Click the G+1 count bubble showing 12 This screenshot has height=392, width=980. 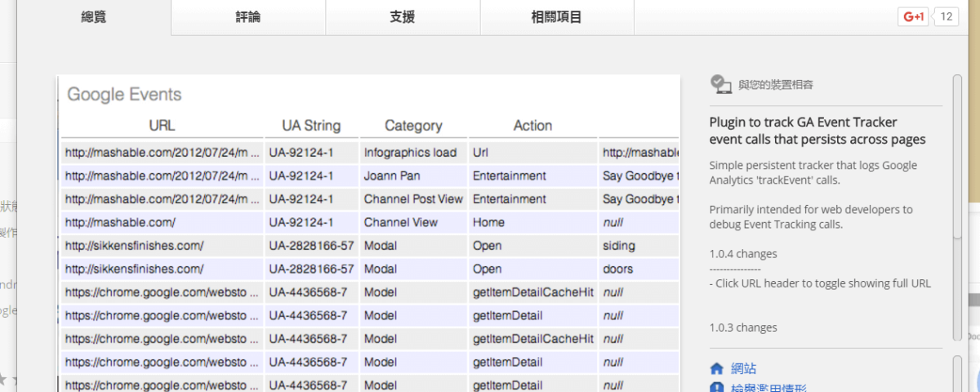(x=946, y=16)
